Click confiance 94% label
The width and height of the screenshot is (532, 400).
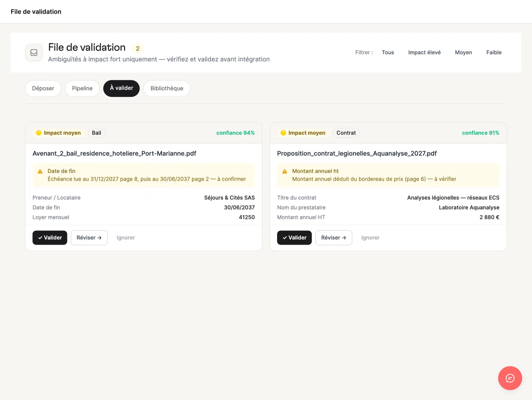pyautogui.click(x=235, y=133)
